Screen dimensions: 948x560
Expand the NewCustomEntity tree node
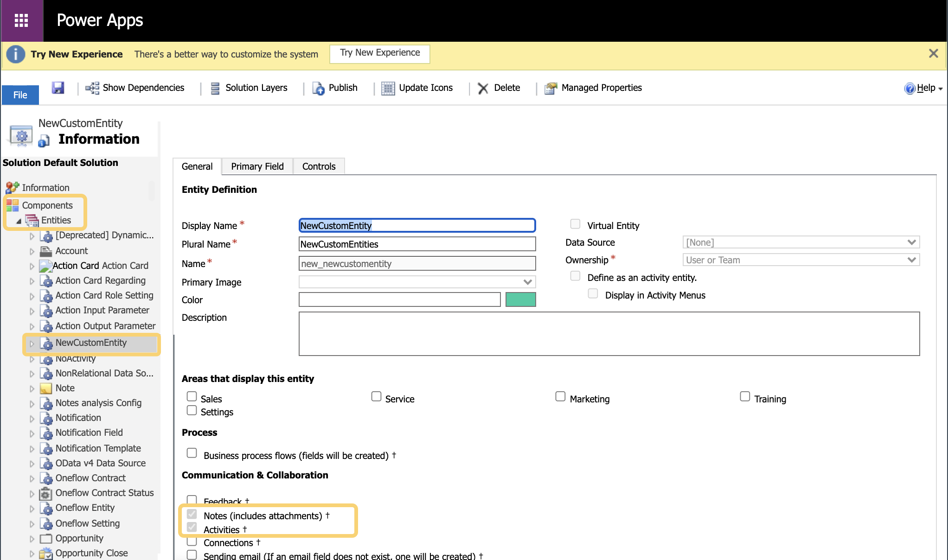pos(32,344)
